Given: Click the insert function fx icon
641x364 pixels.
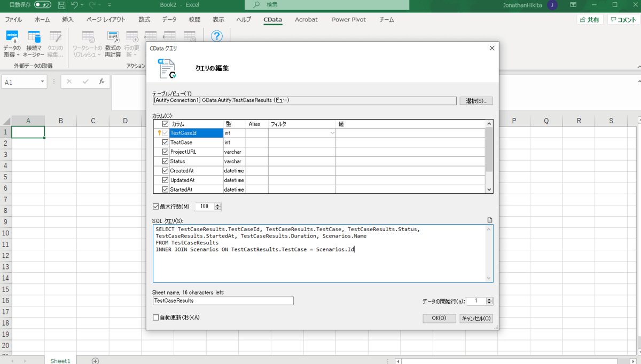Looking at the screenshot, I should point(101,82).
